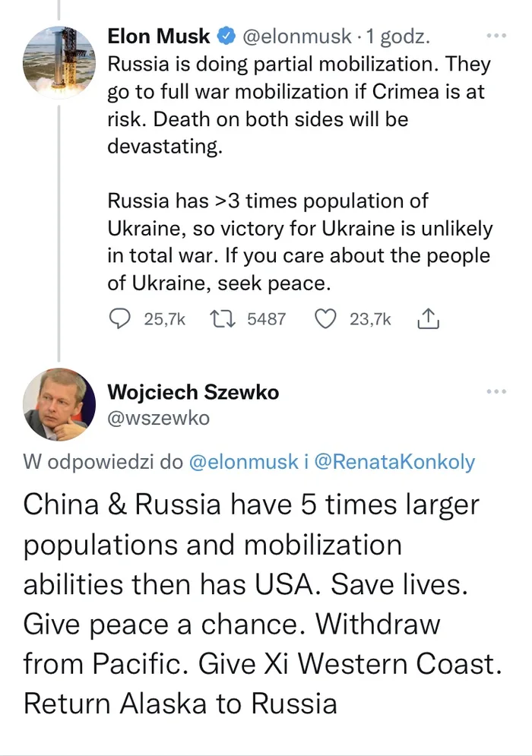Open more options on Wojciech Szewko's reply

[x=496, y=391]
